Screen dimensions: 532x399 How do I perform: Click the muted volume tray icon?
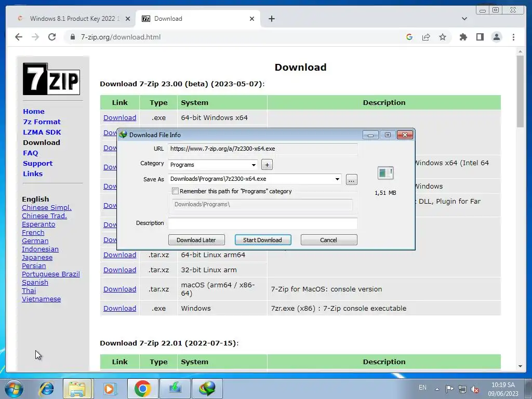475,389
